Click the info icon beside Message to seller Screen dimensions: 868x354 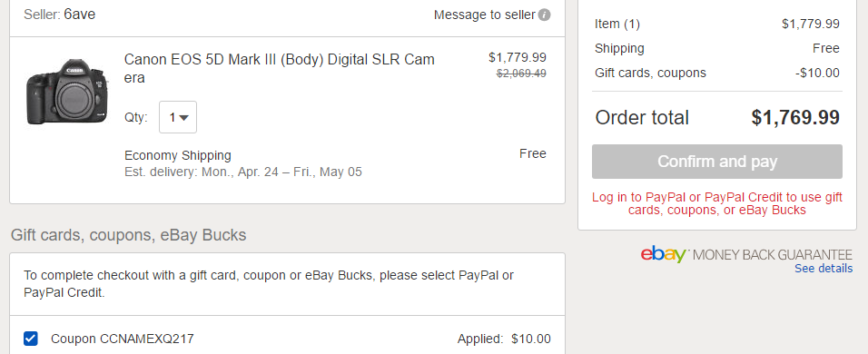[544, 15]
